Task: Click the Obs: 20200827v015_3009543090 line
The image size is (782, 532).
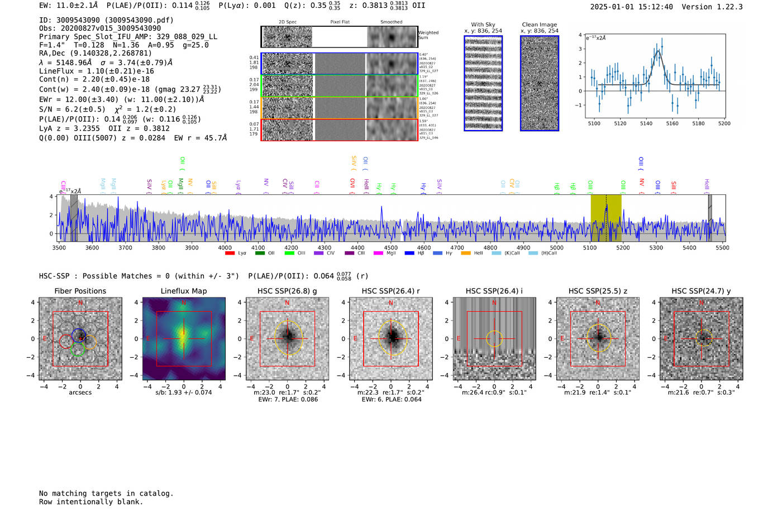Action: [100, 28]
